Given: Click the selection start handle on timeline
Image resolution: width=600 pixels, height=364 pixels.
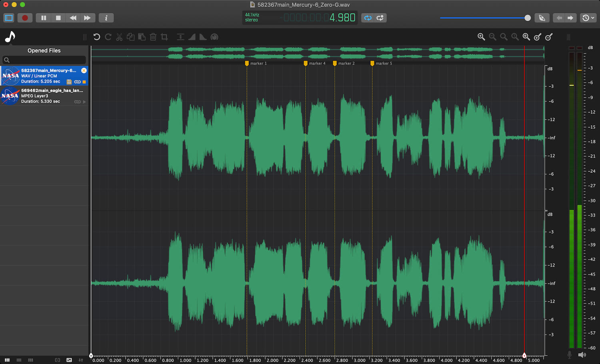Looking at the screenshot, I should (x=91, y=355).
